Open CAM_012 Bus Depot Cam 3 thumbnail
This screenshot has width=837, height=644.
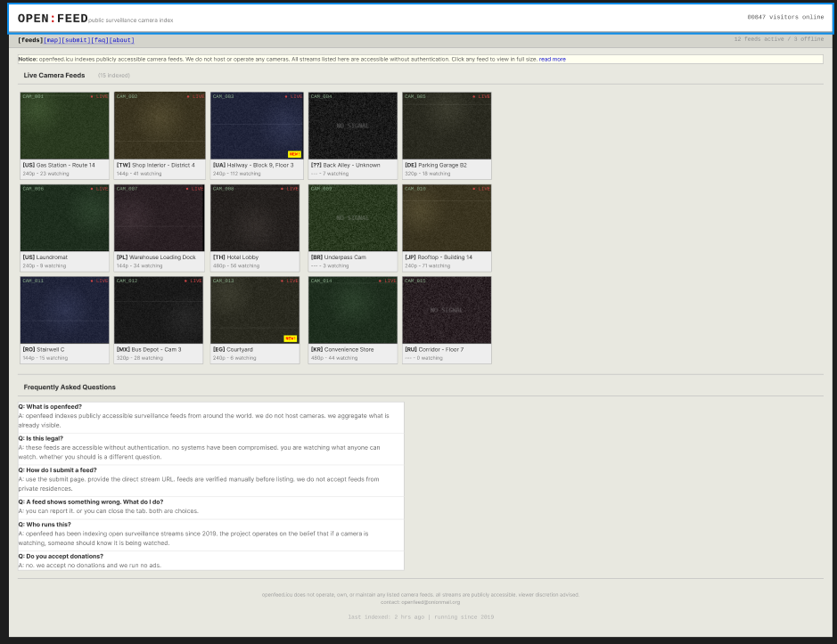(x=159, y=310)
